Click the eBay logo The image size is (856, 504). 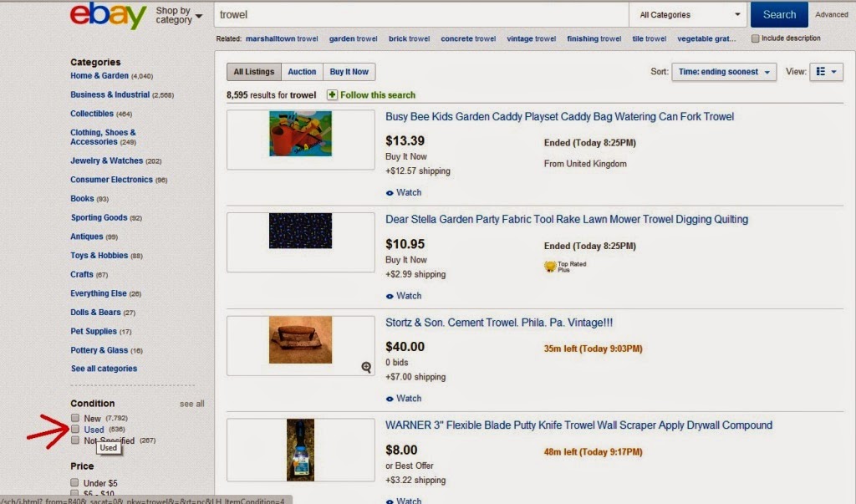click(108, 16)
